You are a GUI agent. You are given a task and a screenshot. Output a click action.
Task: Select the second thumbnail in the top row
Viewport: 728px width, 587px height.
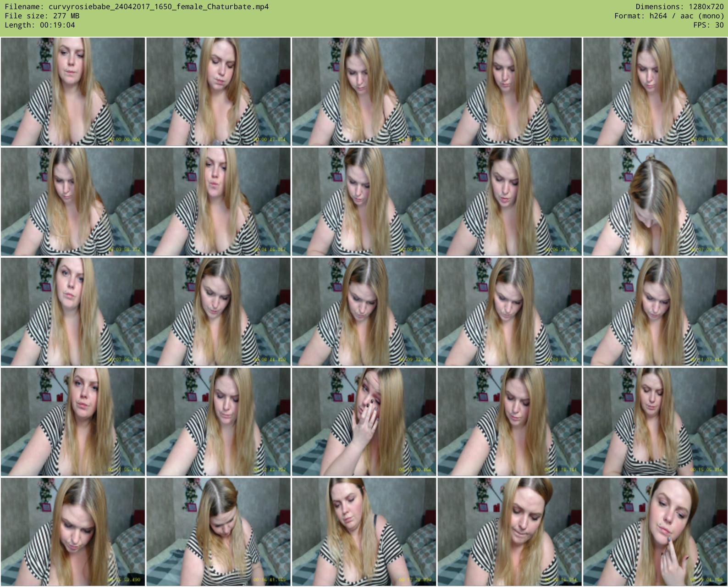218,92
